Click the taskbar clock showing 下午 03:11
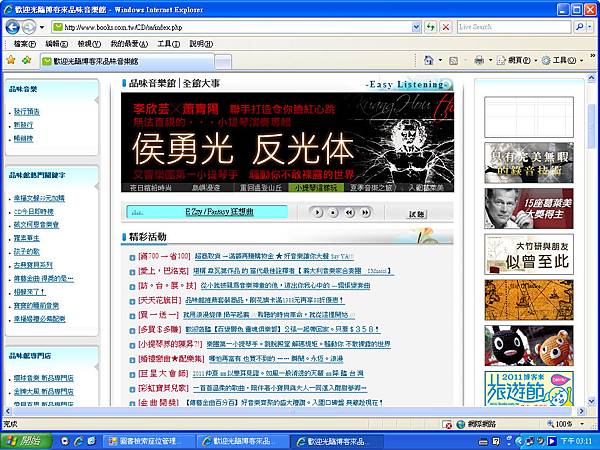 coord(576,441)
